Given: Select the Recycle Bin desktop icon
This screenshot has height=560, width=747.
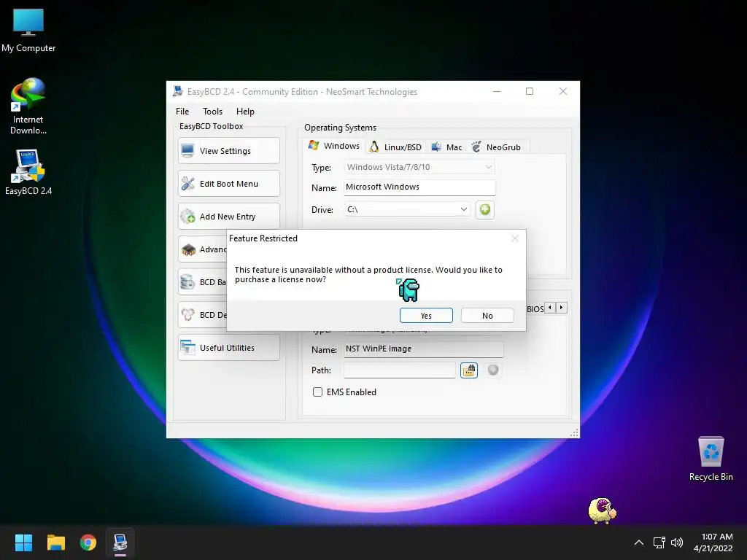Looking at the screenshot, I should point(711,459).
